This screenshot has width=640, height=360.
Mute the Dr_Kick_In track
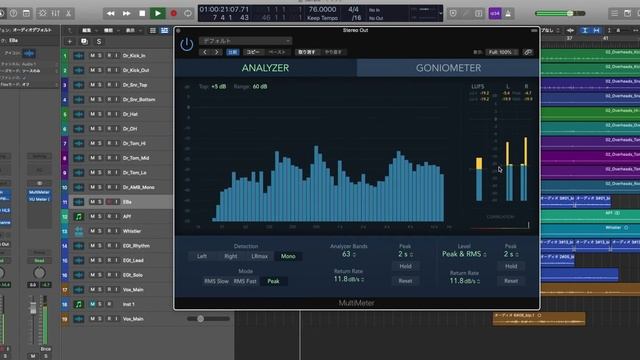pos(93,56)
